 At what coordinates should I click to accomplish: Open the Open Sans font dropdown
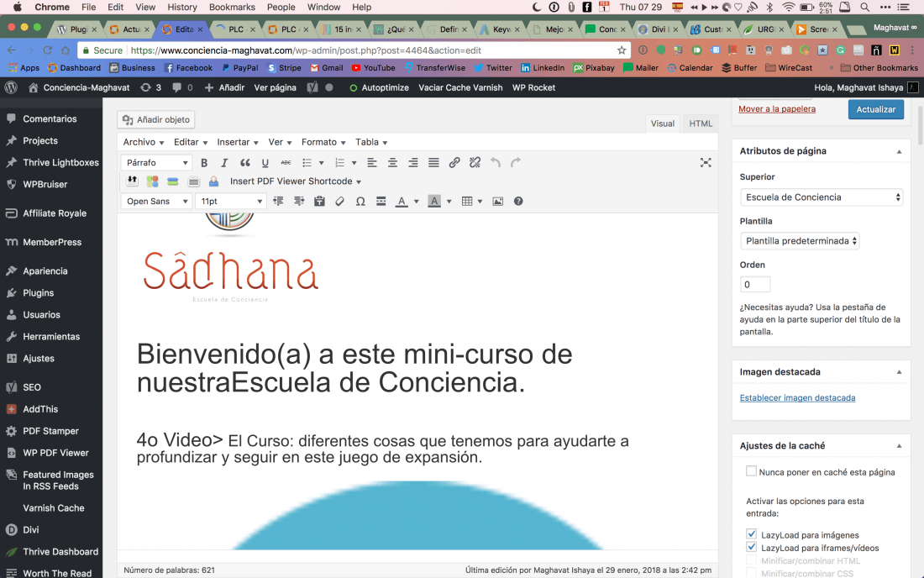click(x=157, y=202)
